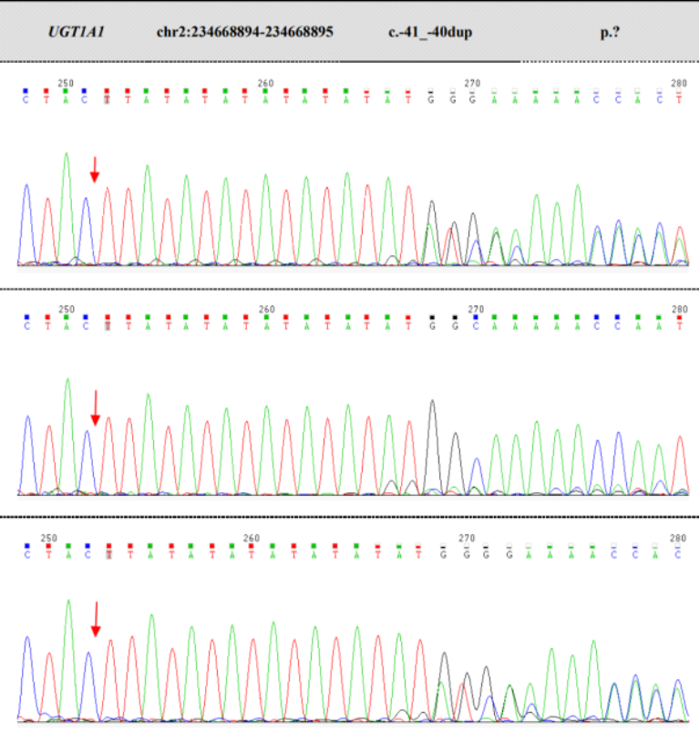Click position marker 260 in middle chromatogram
Viewport: 700px width, 742px height.
(266, 309)
